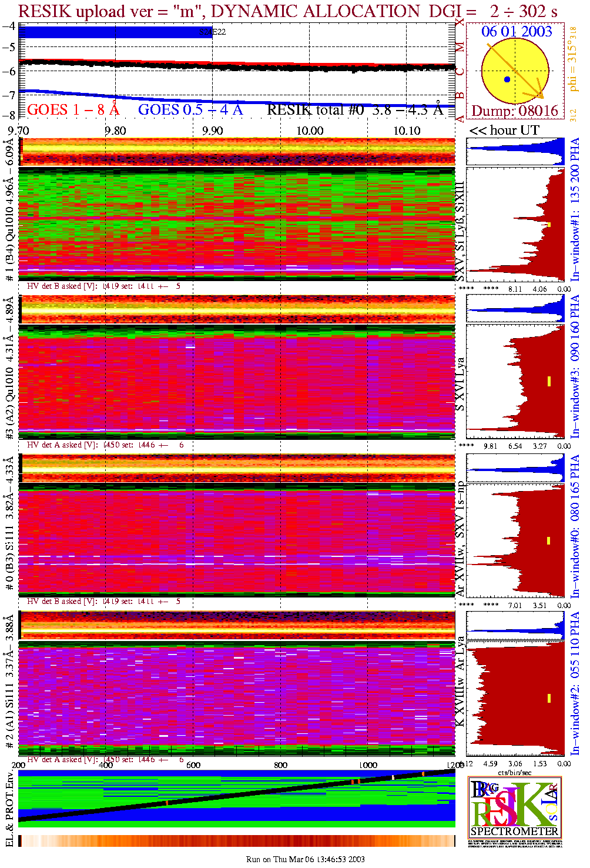This screenshot has height=868, width=590.
Task: Click yellow marker in In-window#0 PHA histogram
Action: (x=549, y=540)
